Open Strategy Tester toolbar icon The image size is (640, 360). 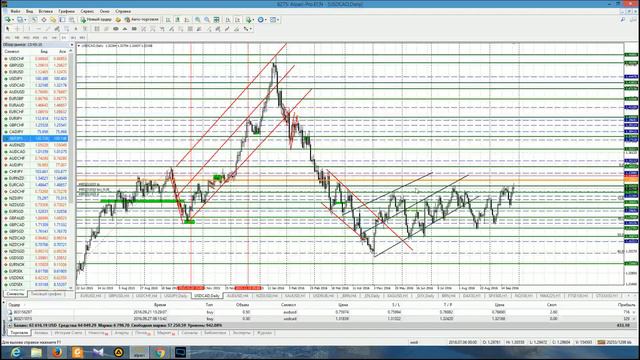(x=71, y=20)
